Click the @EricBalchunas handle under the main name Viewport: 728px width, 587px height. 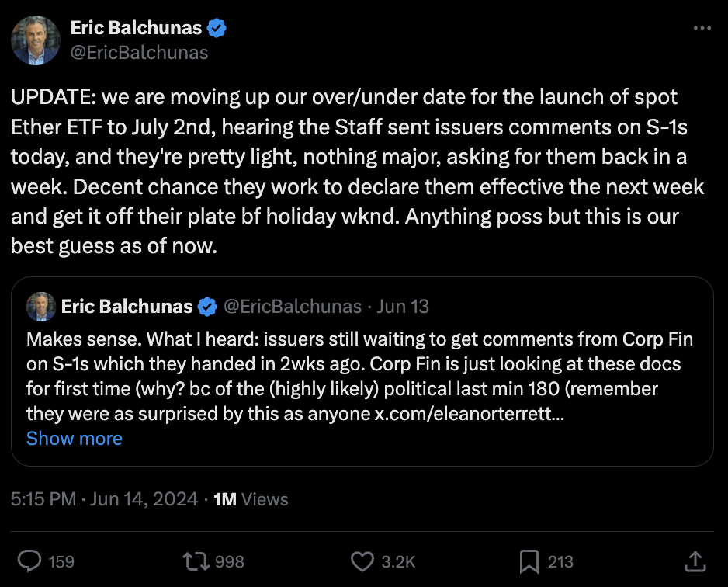pos(139,53)
